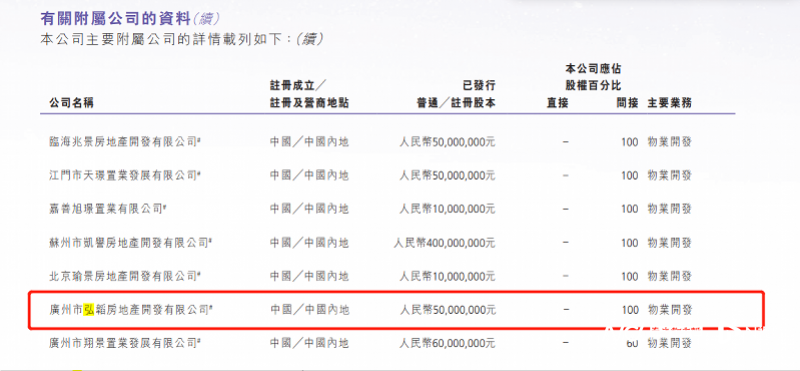Image resolution: width=800 pixels, height=371 pixels.
Task: Click company name '北京瑜景房地產開發有限公司'
Action: coord(123,276)
